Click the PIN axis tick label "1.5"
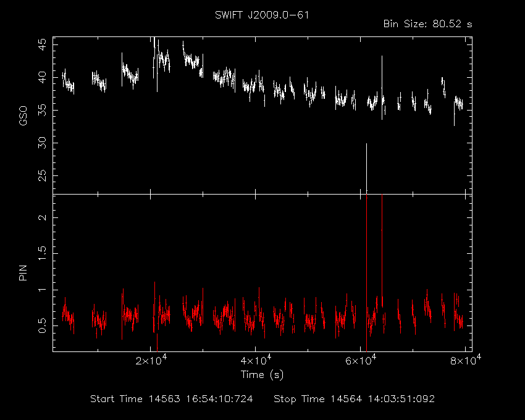The image size is (525, 420). pyautogui.click(x=43, y=253)
